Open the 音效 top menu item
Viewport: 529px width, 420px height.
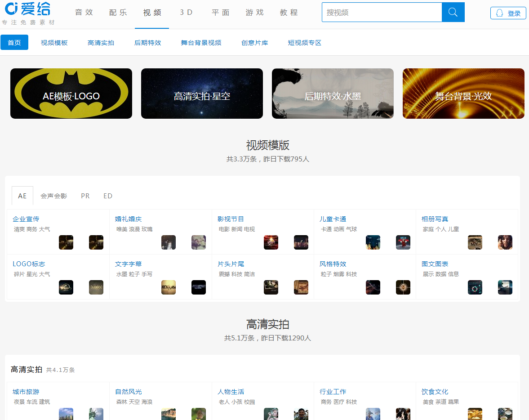click(84, 13)
